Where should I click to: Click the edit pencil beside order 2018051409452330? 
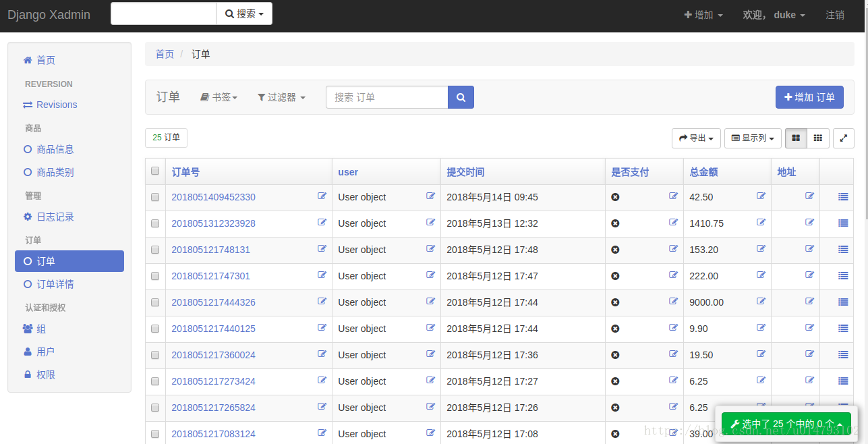[322, 196]
